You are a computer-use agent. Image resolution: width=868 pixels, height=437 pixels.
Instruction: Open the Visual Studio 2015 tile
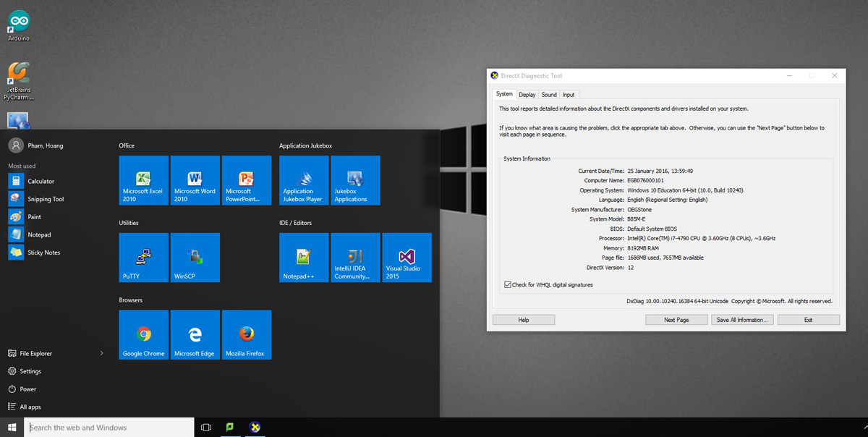click(x=407, y=258)
